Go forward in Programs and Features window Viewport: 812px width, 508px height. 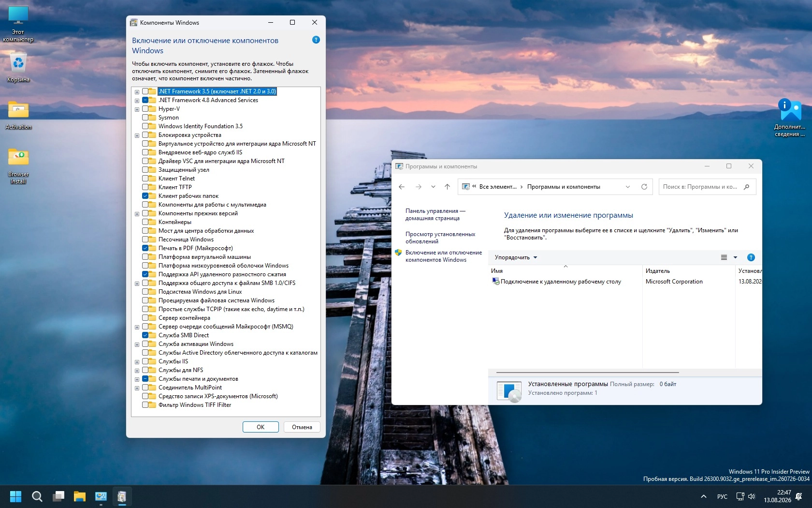[x=419, y=187]
